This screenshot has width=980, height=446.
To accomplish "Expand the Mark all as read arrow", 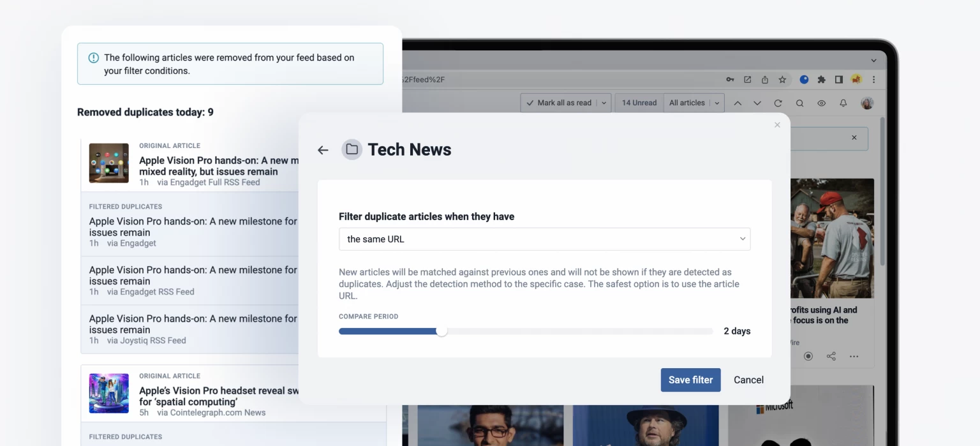I will 604,103.
